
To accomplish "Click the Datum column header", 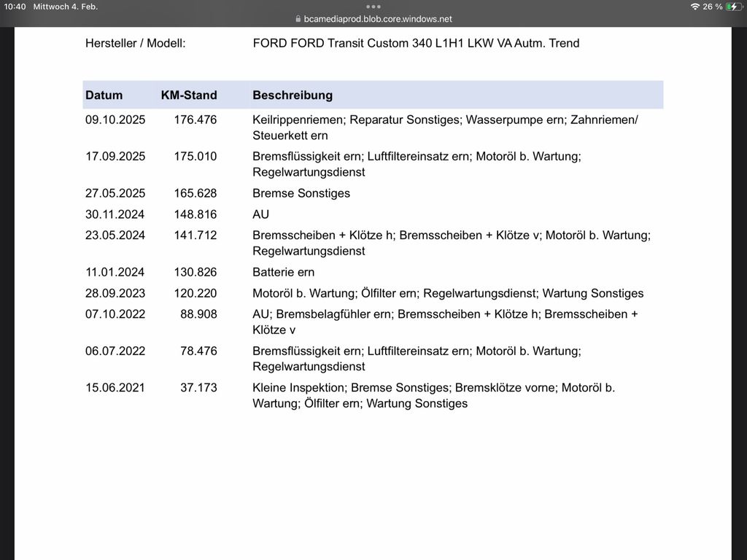I will [x=104, y=95].
